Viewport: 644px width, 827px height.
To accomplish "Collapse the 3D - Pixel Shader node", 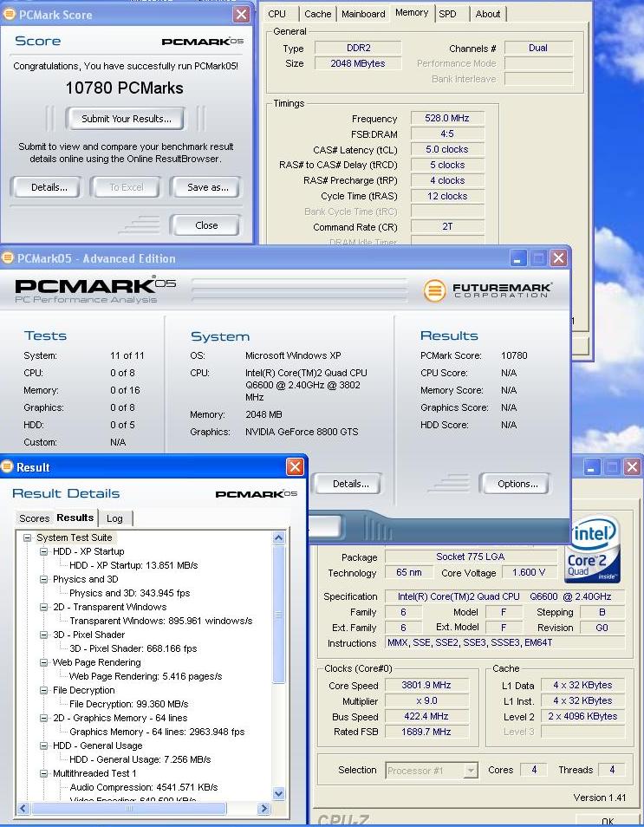I will [44, 635].
